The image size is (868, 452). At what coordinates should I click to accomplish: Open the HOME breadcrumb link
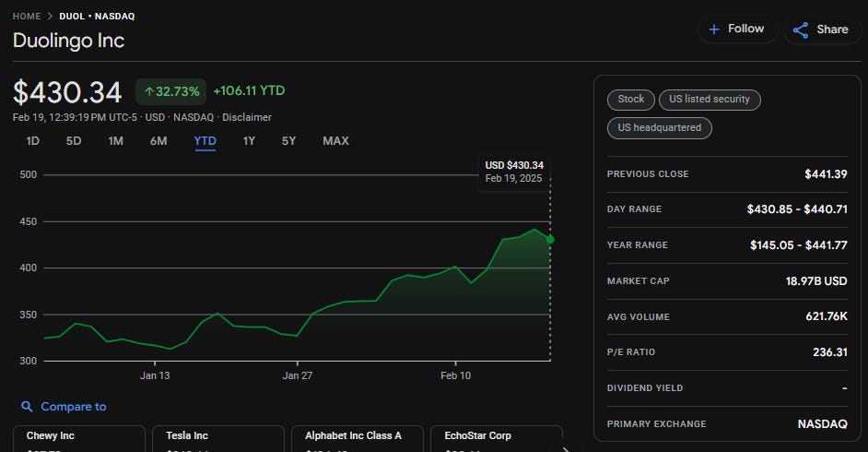click(x=27, y=16)
